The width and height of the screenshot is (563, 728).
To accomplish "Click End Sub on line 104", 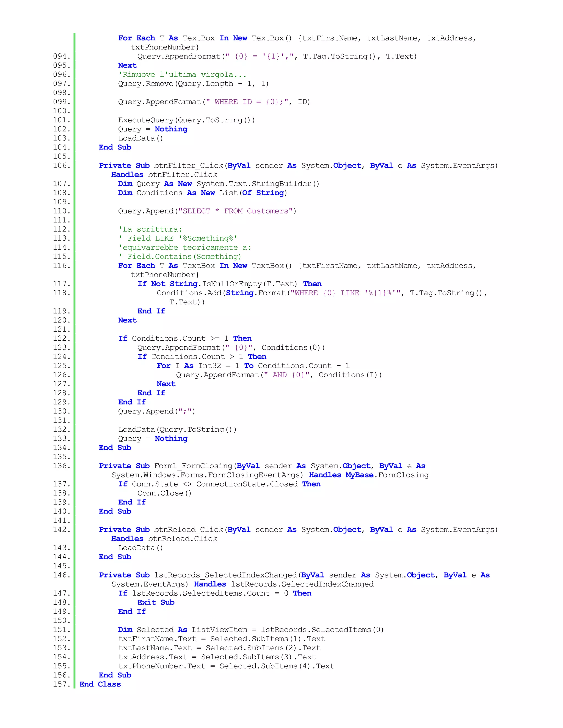I will click(x=115, y=147).
